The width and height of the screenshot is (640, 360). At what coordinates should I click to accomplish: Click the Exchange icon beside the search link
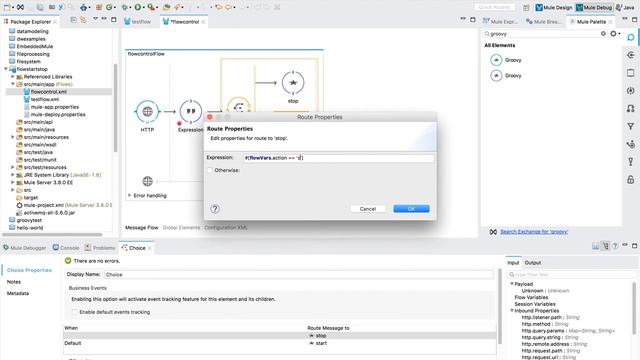pyautogui.click(x=493, y=232)
